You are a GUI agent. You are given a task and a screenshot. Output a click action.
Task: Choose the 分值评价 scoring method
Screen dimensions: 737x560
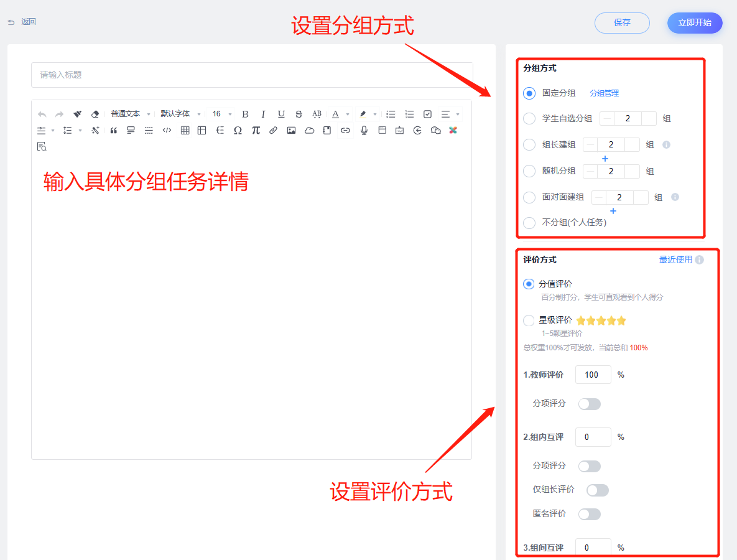click(x=529, y=284)
